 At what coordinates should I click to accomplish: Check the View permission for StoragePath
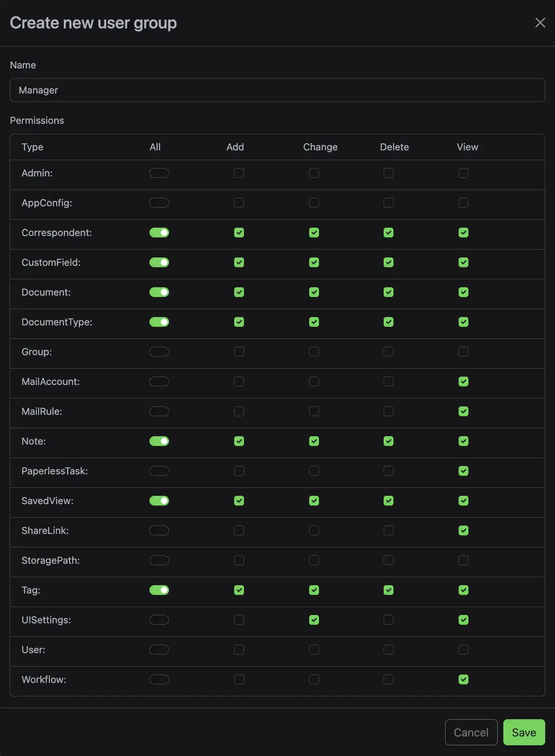[463, 560]
